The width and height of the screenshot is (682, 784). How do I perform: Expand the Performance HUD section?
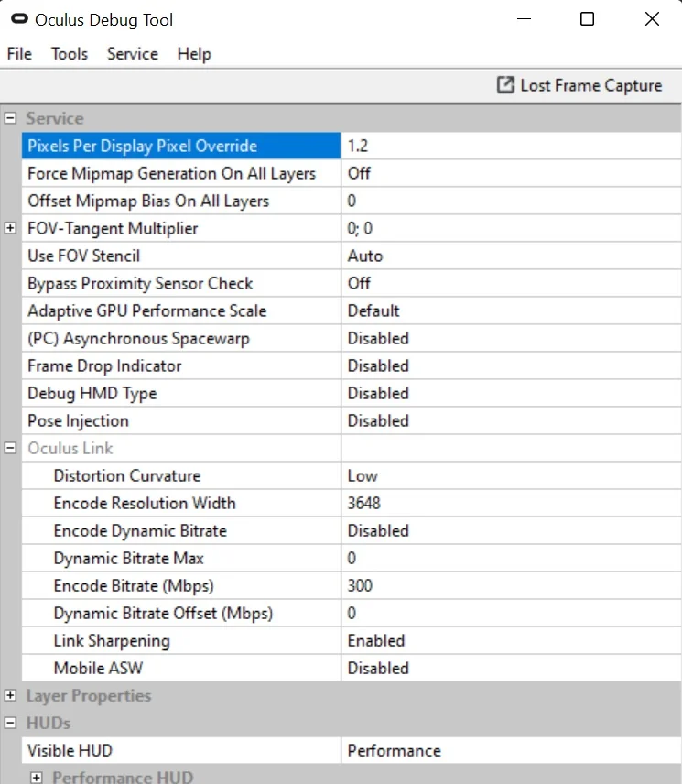pos(36,778)
